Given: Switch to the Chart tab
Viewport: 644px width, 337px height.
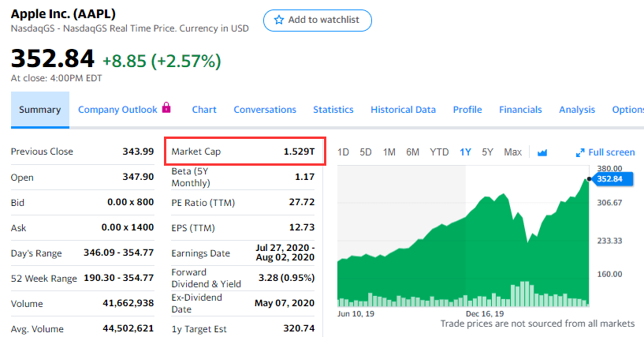Looking at the screenshot, I should [204, 110].
